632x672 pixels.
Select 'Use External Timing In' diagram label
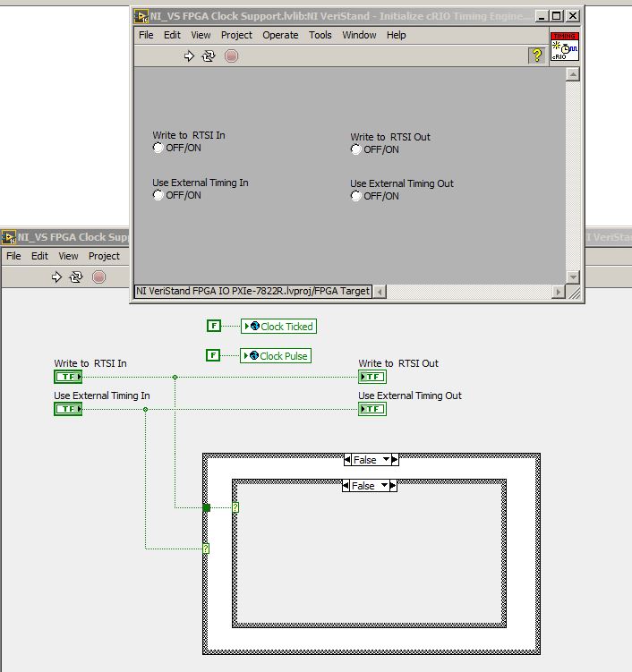[x=102, y=396]
